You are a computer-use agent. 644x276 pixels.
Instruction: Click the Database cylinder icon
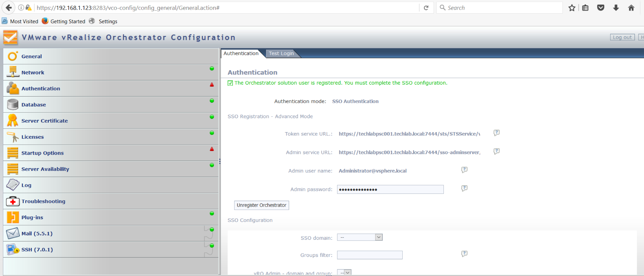[x=12, y=104]
